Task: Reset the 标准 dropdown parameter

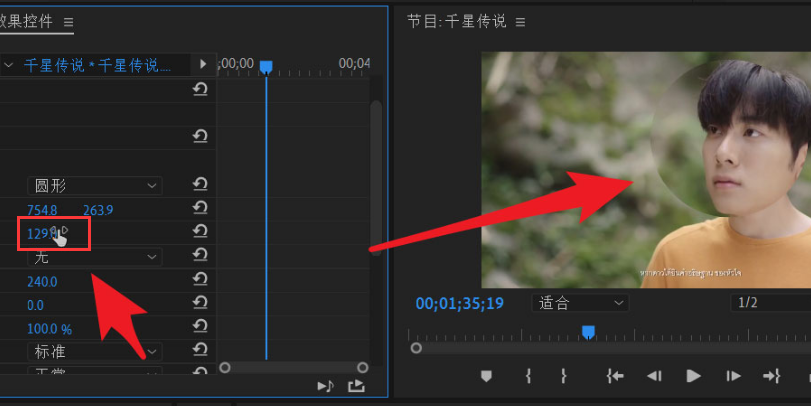Action: [x=200, y=349]
